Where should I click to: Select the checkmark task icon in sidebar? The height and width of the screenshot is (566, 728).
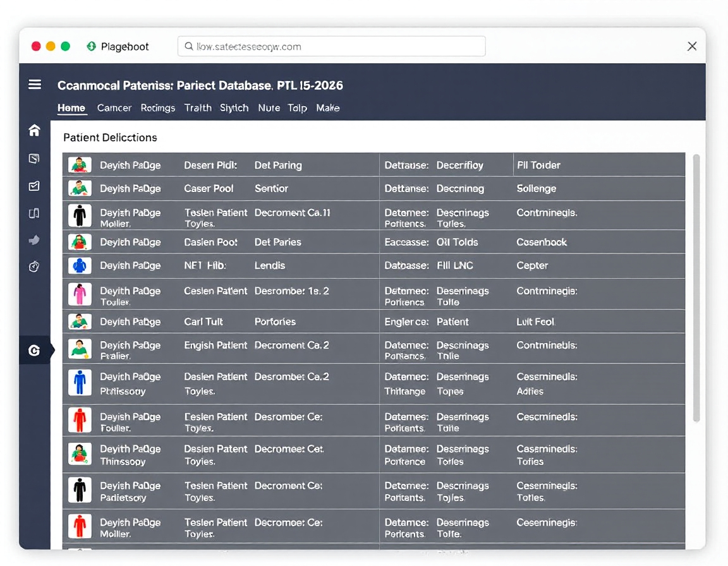coord(34,186)
